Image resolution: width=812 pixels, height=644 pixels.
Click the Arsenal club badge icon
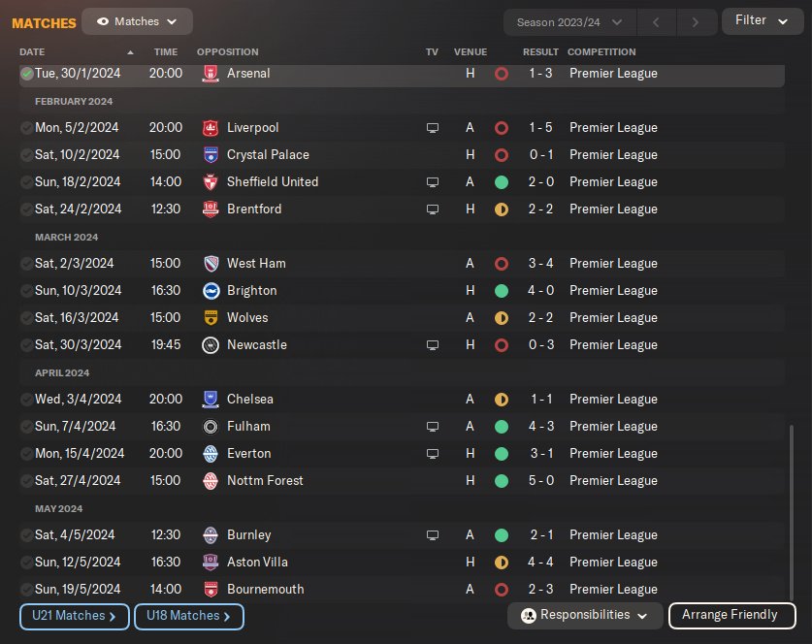(210, 74)
